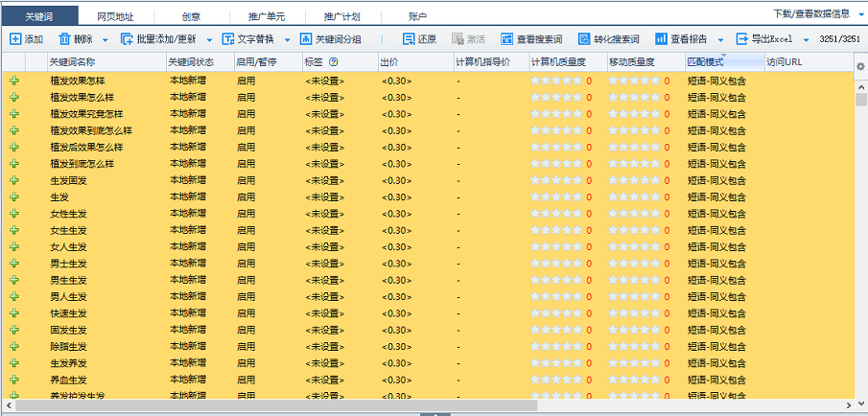Image resolution: width=868 pixels, height=416 pixels.
Task: Click green plus icon for 快速生发 row
Action: click(14, 313)
